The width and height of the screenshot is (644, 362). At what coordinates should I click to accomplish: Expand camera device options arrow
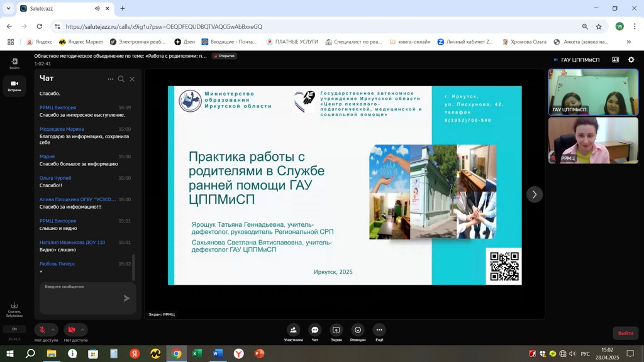pos(82,330)
